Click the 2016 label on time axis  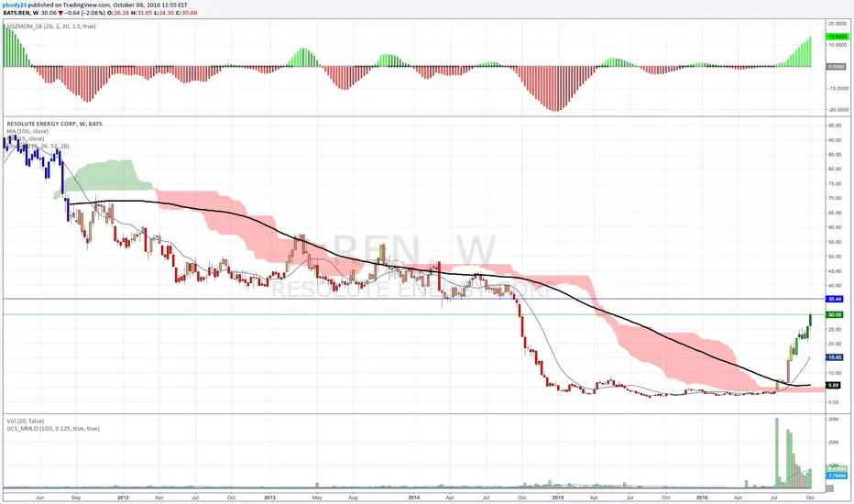(702, 498)
